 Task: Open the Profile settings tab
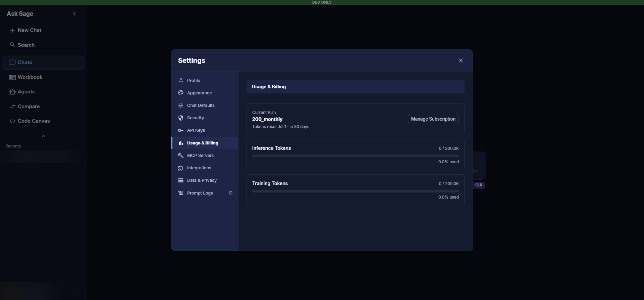(205, 80)
